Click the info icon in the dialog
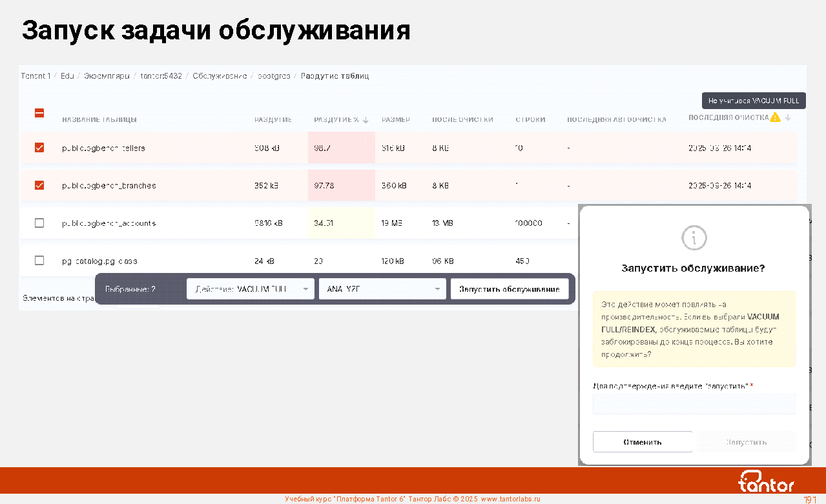Image resolution: width=826 pixels, height=504 pixels. click(x=694, y=237)
